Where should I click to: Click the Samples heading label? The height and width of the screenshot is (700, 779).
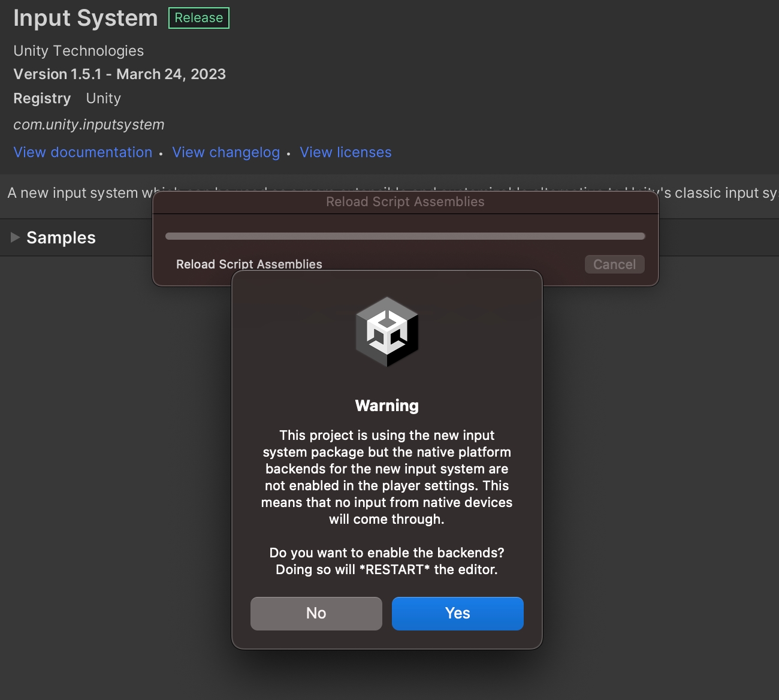click(x=61, y=237)
